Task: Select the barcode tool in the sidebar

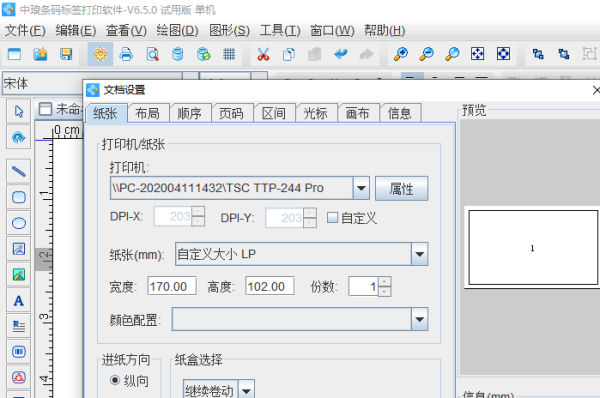Action: (18, 352)
